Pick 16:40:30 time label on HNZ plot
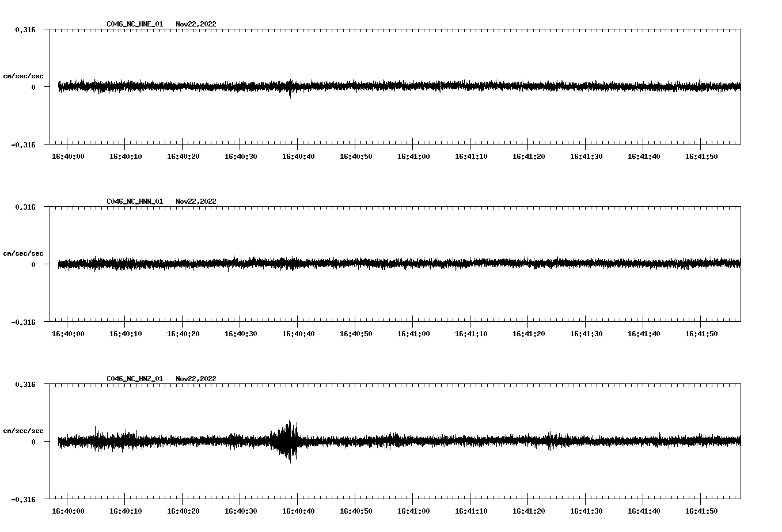 tap(241, 511)
